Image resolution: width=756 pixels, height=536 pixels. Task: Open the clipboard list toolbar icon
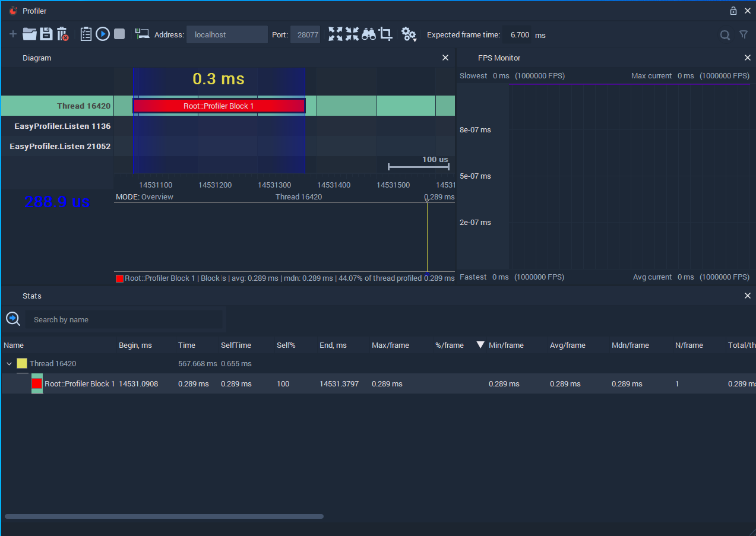point(86,34)
